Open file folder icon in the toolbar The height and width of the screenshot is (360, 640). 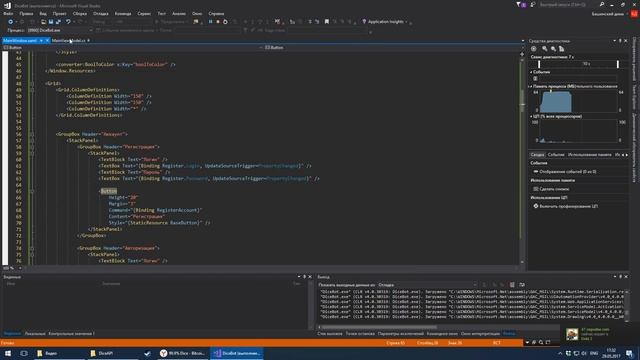point(43,22)
